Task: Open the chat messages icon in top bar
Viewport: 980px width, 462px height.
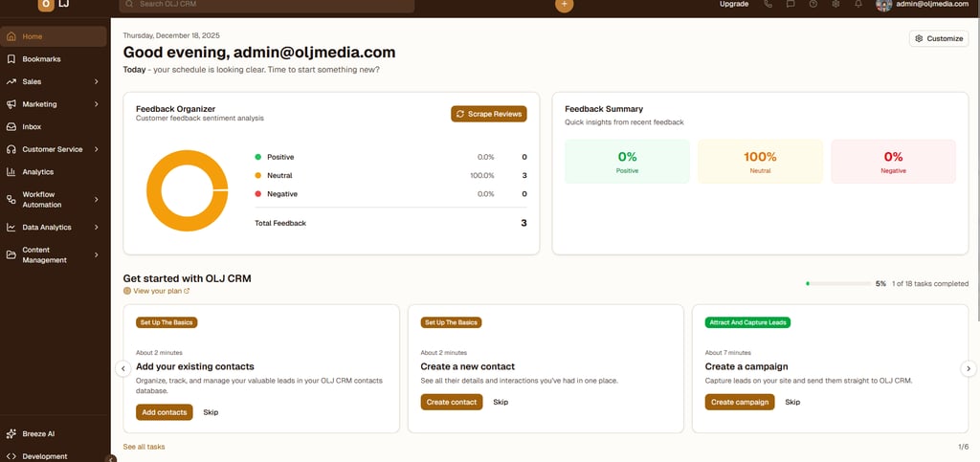Action: pyautogui.click(x=791, y=4)
